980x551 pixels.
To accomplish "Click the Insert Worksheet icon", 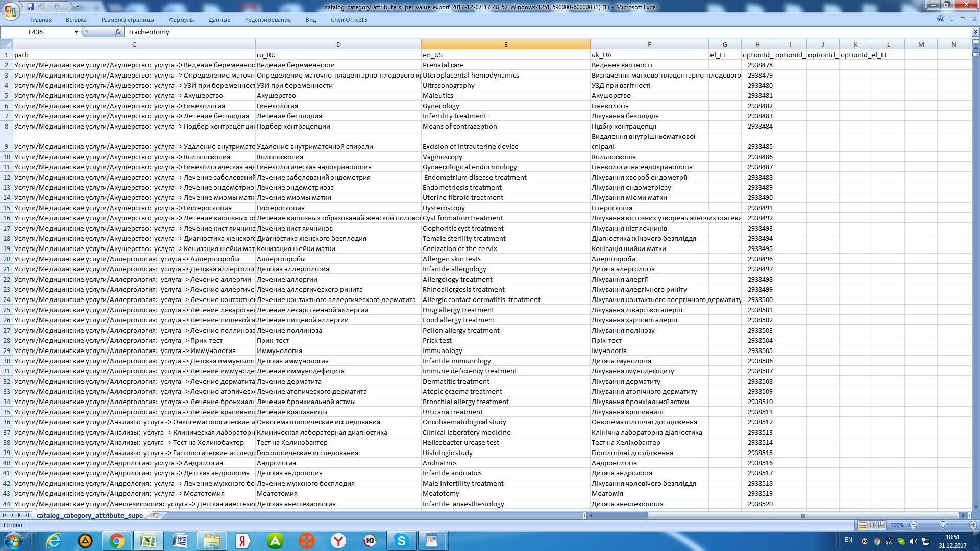I will (156, 515).
